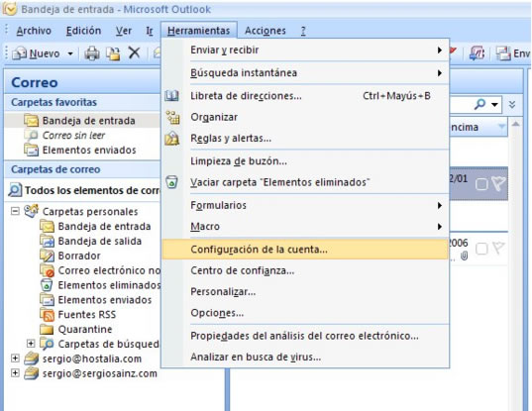Click the Carpetas de búsqueda folder icon
Screen dimensions: 532x411
coord(47,344)
